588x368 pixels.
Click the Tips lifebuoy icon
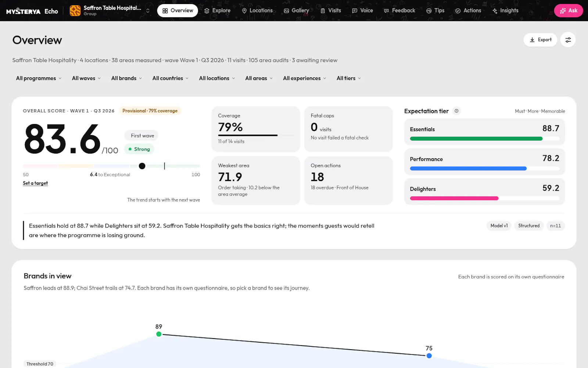point(429,11)
